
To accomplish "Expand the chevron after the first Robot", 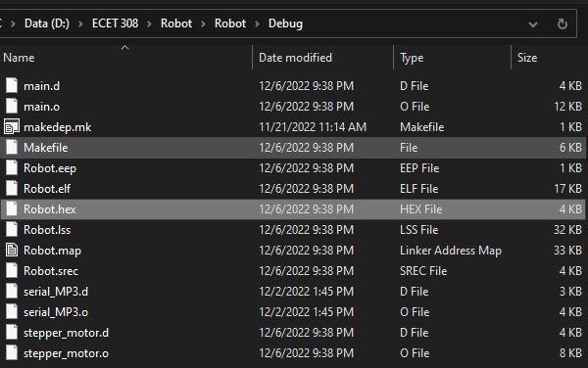I will point(203,23).
